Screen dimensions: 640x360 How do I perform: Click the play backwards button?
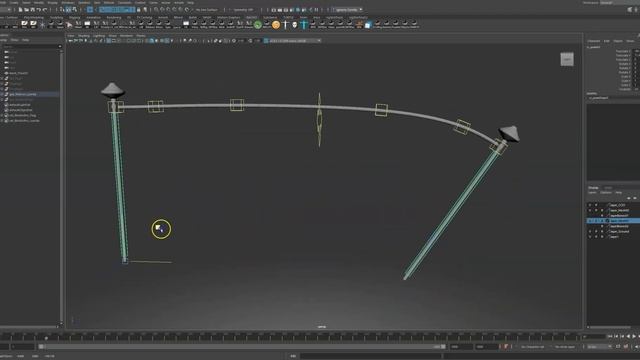(628, 336)
